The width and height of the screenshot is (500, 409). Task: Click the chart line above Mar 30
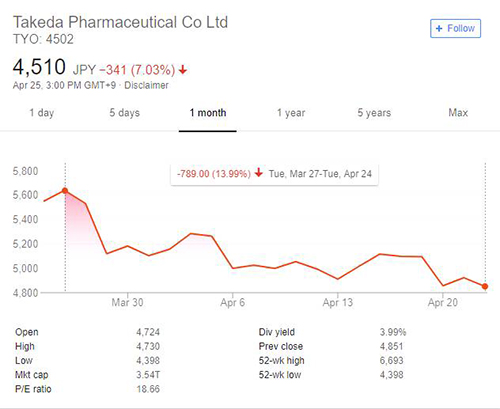(128, 246)
